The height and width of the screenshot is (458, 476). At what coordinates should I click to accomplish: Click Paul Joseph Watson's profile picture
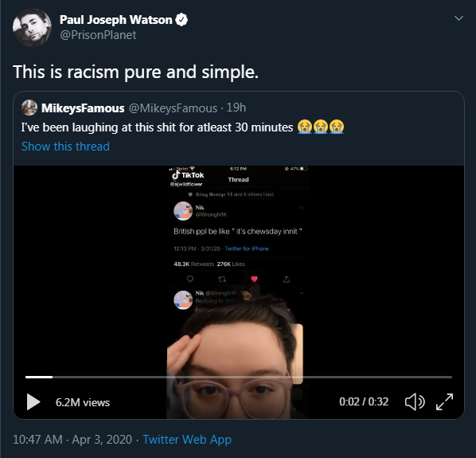coord(32,27)
